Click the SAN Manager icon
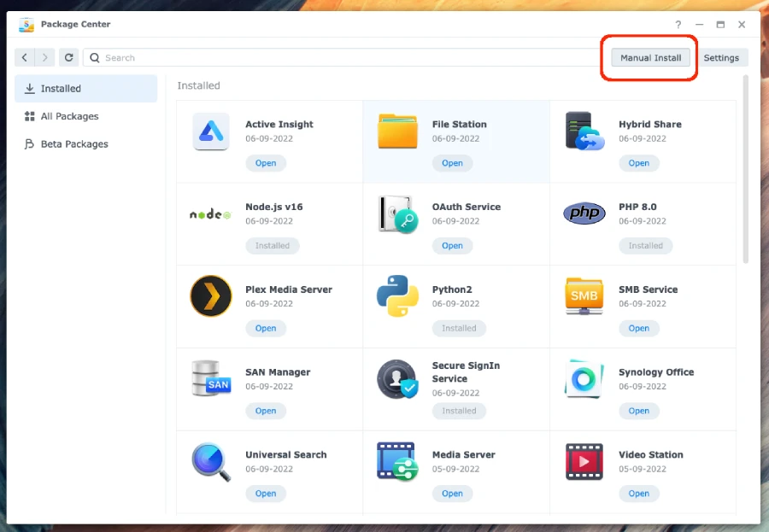The height and width of the screenshot is (532, 769). (211, 378)
